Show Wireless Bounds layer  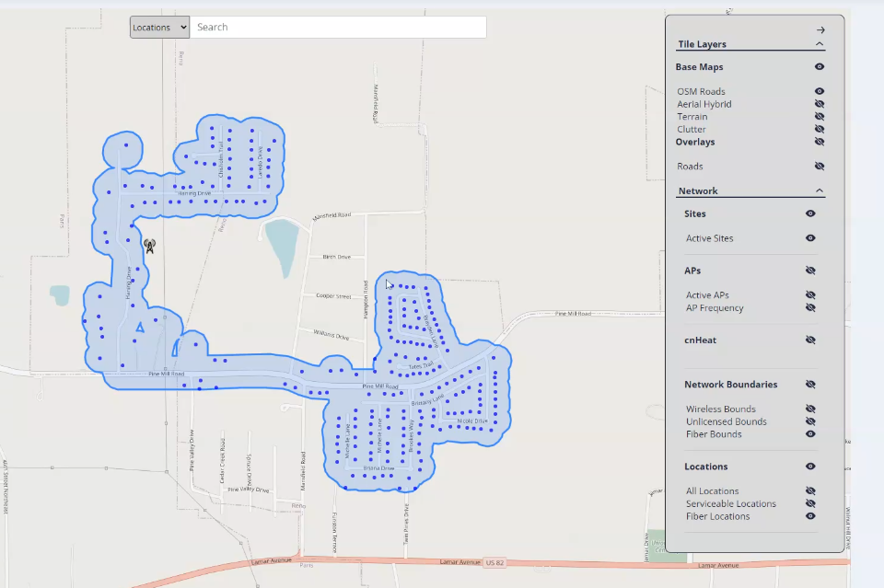[810, 409]
